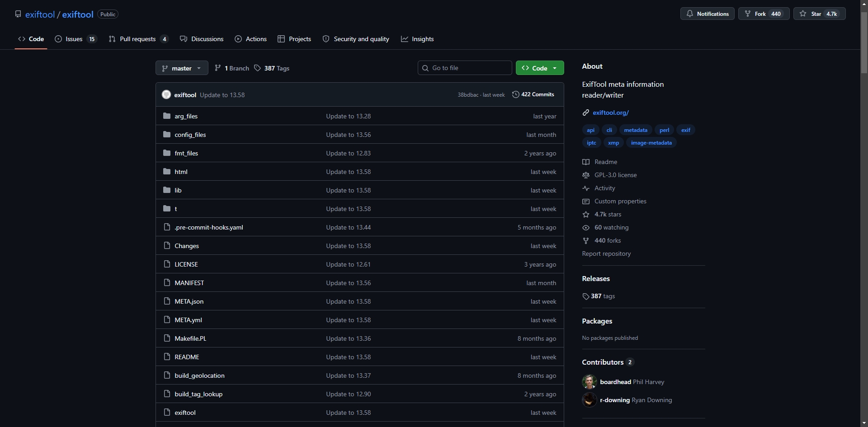Open the Code tab

31,39
